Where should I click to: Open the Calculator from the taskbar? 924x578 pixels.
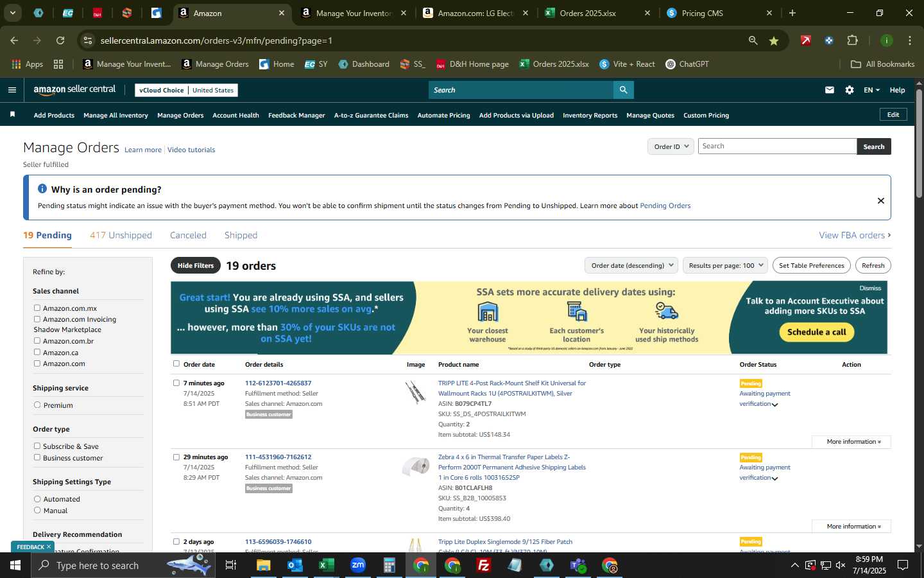coord(389,565)
